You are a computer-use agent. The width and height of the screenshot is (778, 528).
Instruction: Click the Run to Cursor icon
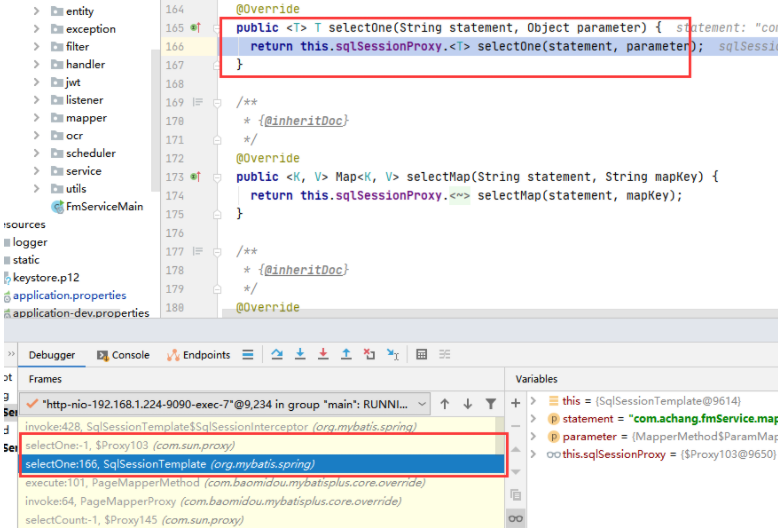click(392, 354)
